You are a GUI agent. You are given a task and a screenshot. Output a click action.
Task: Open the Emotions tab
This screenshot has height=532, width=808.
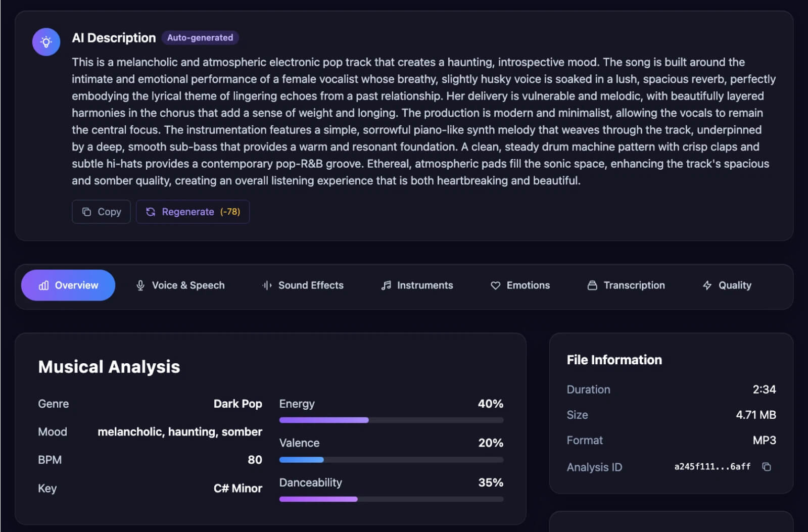[x=520, y=285]
